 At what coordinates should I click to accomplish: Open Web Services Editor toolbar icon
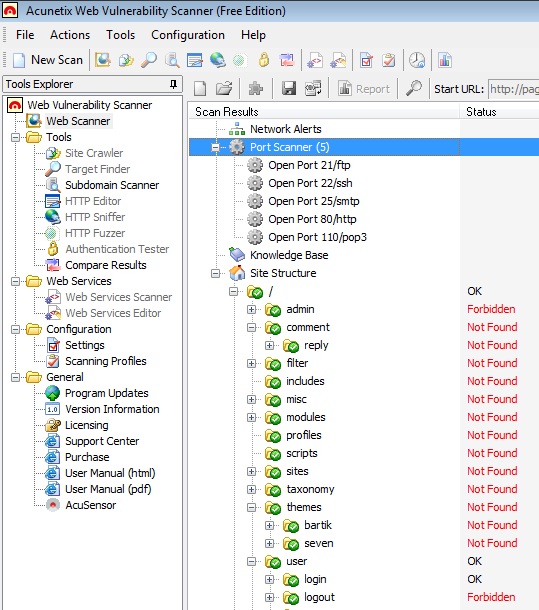pos(338,60)
